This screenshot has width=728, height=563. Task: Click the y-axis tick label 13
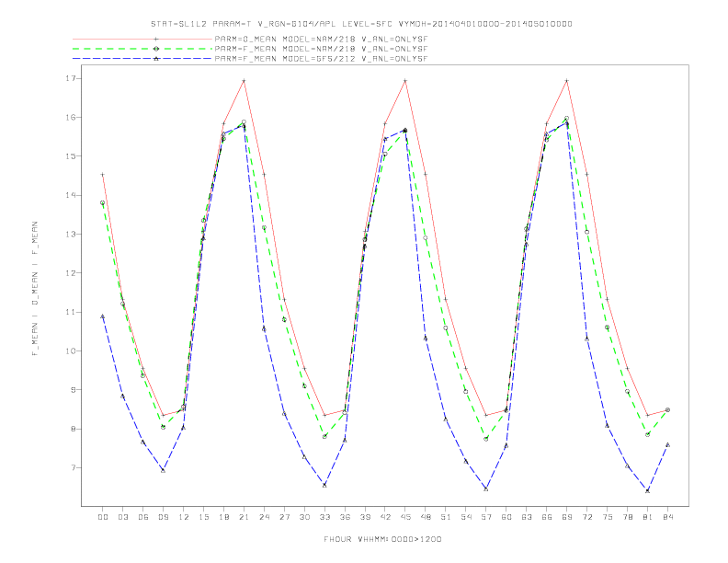point(71,234)
